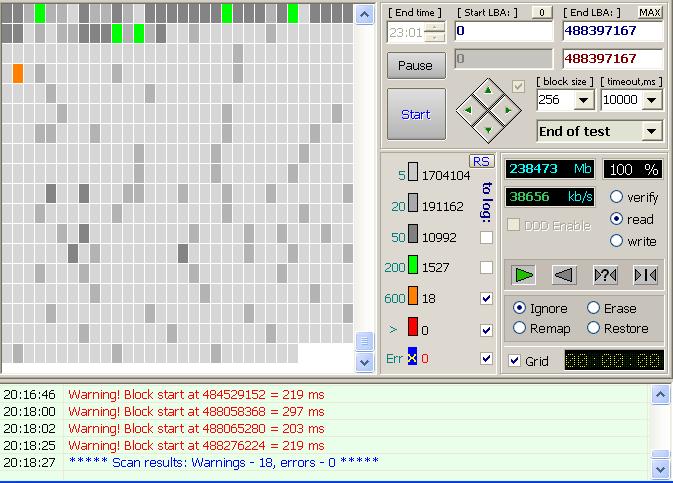Click the log entry for block 488058368
Image resolution: width=673 pixels, height=483 pixels.
pos(196,411)
